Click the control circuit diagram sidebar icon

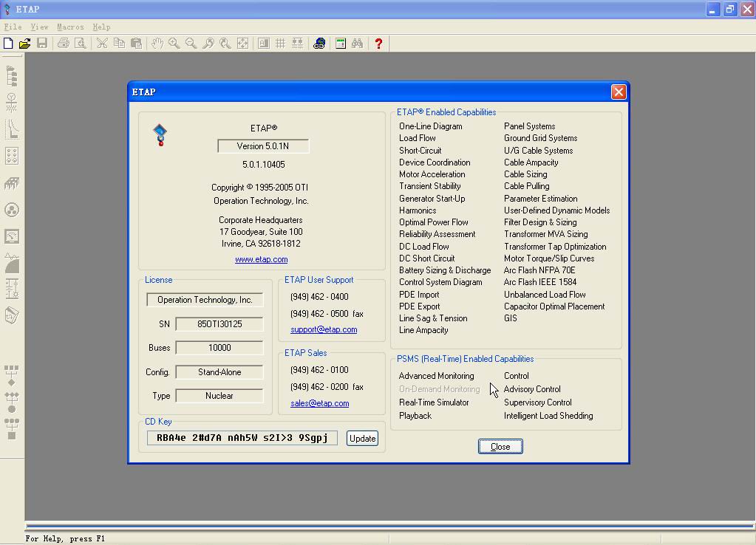click(12, 289)
